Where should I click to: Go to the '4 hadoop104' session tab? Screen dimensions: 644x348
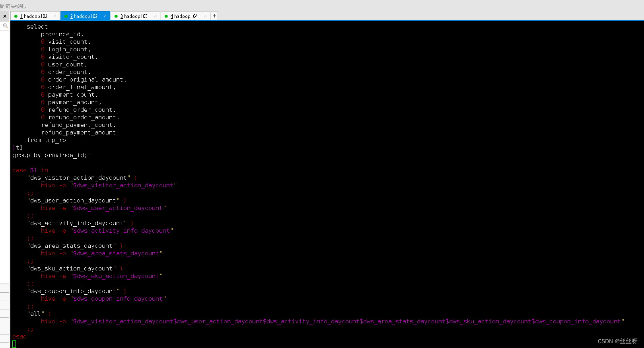tap(184, 16)
